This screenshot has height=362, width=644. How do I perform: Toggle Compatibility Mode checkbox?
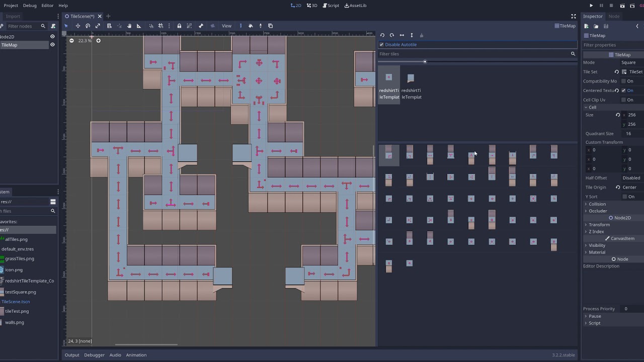[x=624, y=81]
